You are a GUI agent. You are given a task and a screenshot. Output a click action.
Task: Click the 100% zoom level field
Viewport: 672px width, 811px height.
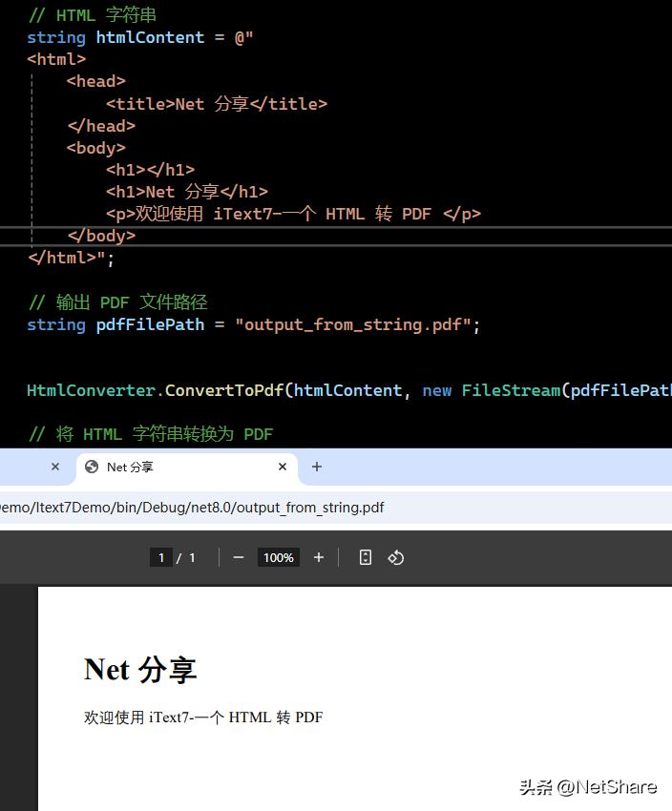tap(279, 557)
